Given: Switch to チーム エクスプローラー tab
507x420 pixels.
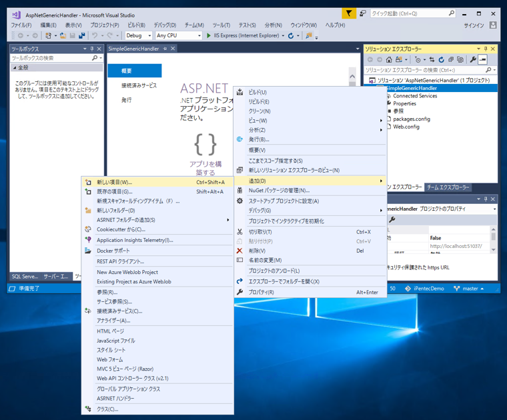Looking at the screenshot, I should (448, 187).
